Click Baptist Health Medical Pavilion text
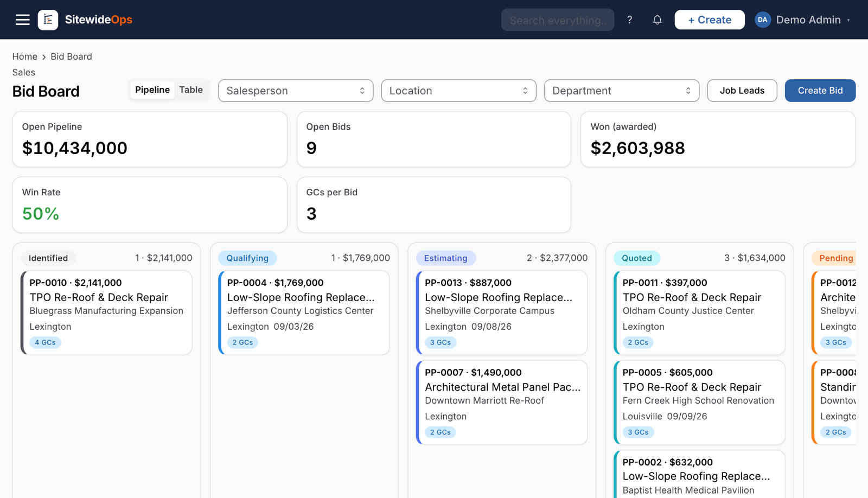The width and height of the screenshot is (868, 498). [x=688, y=490]
